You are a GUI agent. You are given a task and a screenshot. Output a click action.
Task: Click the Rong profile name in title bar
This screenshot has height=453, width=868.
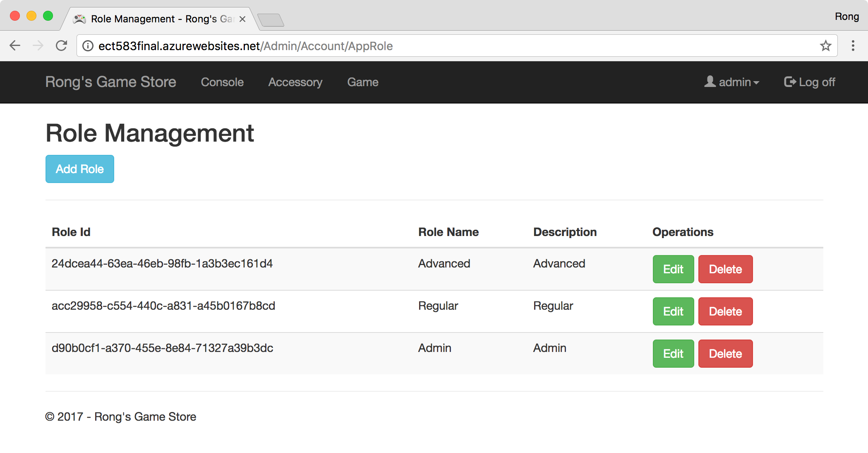click(846, 17)
